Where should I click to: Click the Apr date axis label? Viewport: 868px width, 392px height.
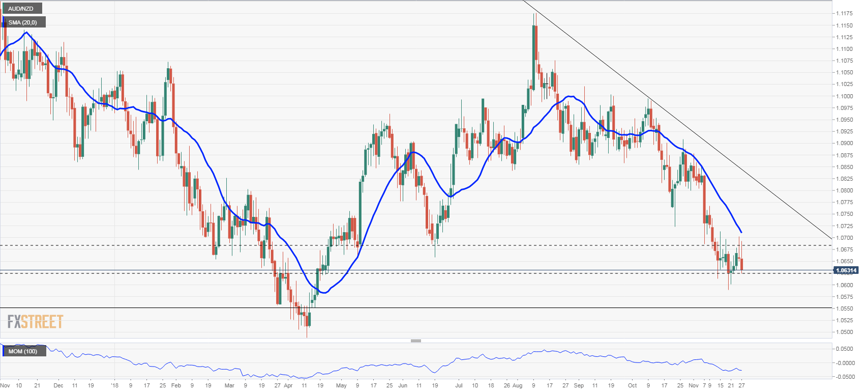tap(288, 385)
